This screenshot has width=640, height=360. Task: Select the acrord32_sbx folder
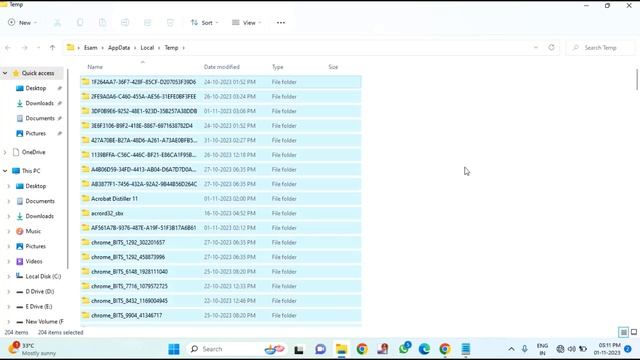pyautogui.click(x=220, y=213)
